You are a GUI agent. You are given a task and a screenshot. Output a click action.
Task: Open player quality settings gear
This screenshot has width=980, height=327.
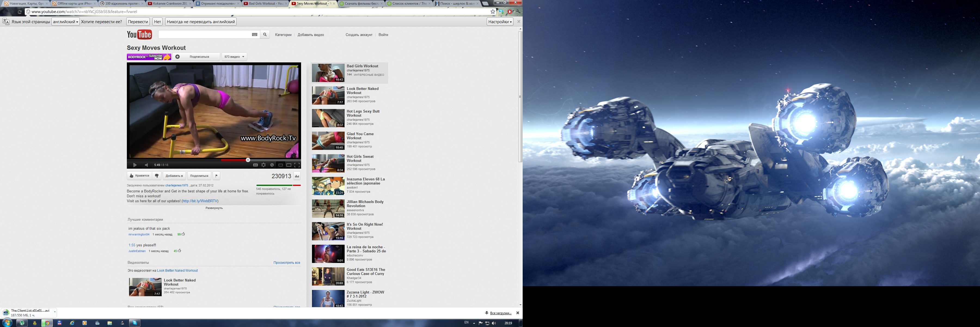pos(264,165)
